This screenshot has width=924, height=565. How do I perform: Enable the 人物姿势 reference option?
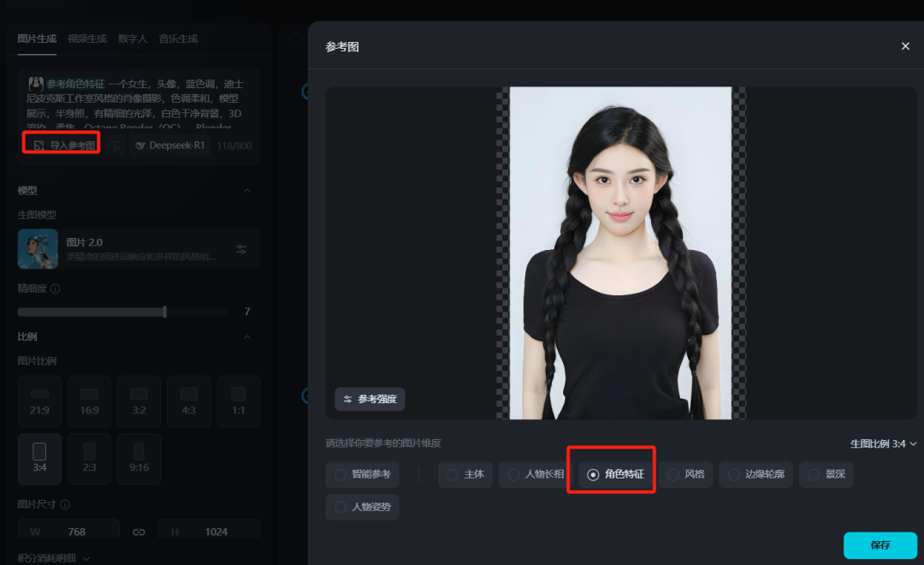pyautogui.click(x=362, y=507)
